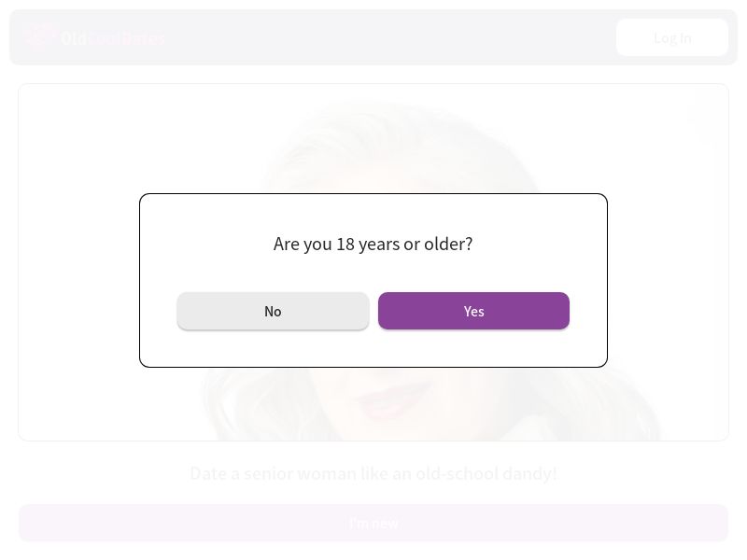Click the "Old" part of the logo text
747x560 pixels.
pos(73,38)
